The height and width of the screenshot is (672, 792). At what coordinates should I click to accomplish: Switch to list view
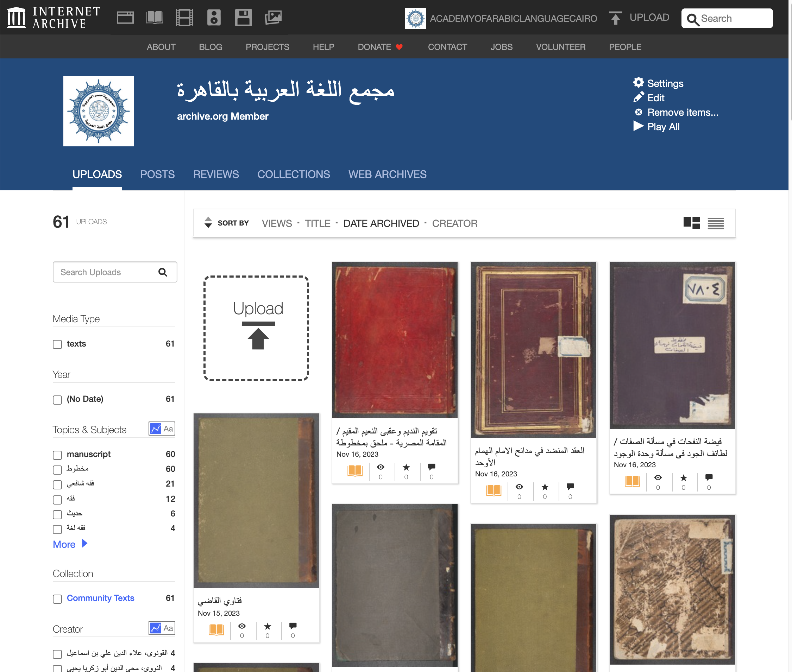[x=716, y=223]
